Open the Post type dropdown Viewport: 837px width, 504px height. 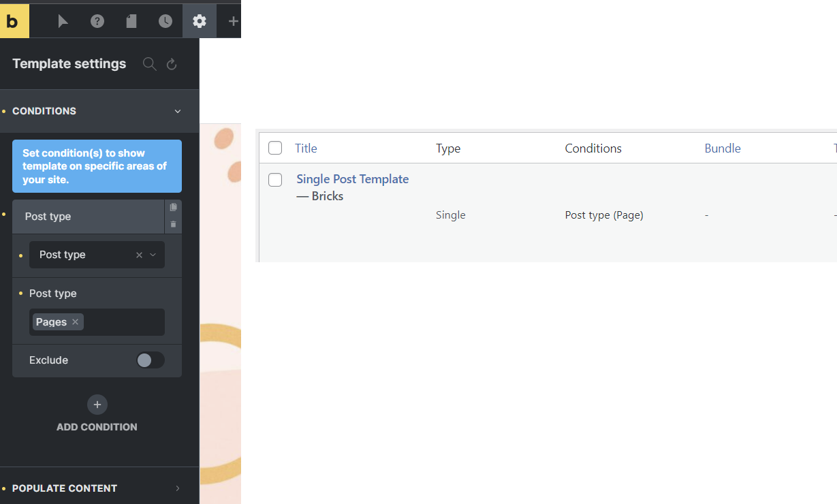[153, 255]
